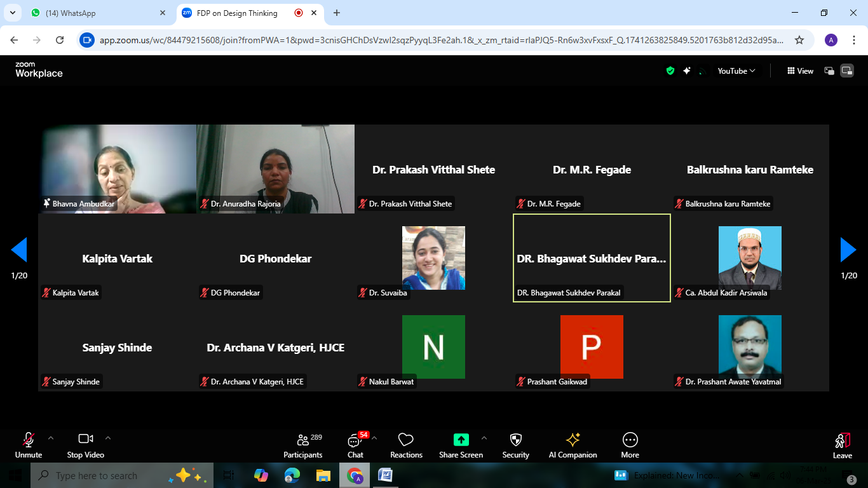Open the Security options
The height and width of the screenshot is (488, 868).
pyautogui.click(x=515, y=445)
